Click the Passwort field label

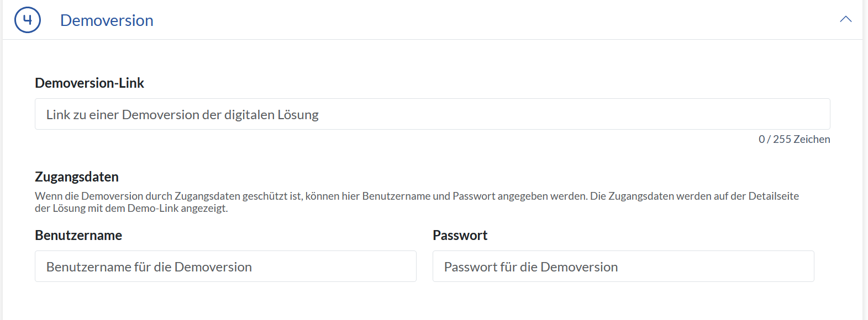460,235
